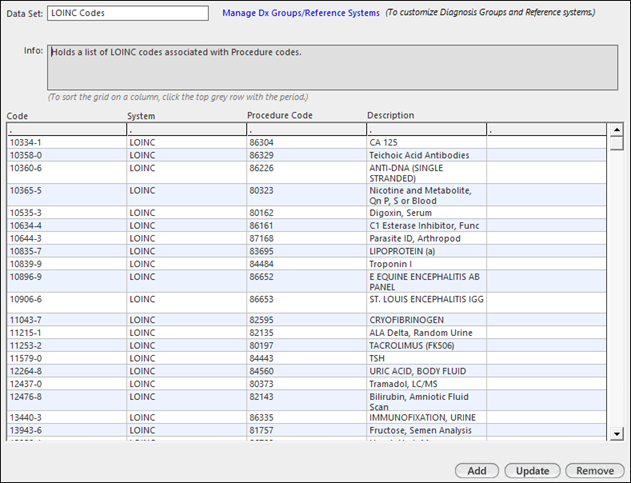This screenshot has height=483, width=631.
Task: Click the C1 Esterase Inhibitor, Func description
Action: (426, 225)
